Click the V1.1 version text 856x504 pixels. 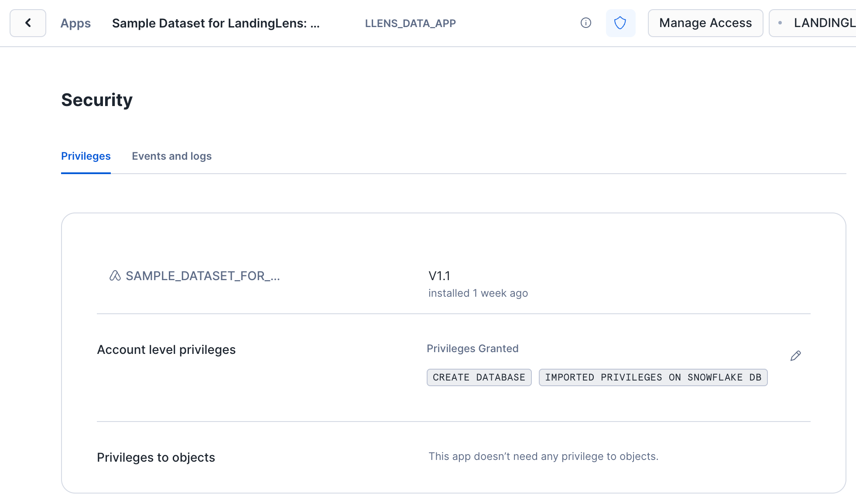pos(439,276)
